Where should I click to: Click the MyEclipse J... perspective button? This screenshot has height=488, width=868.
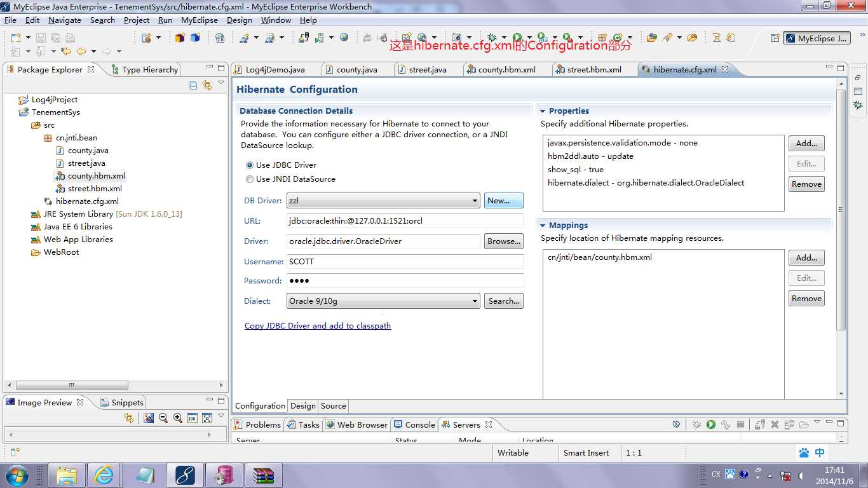pyautogui.click(x=817, y=38)
